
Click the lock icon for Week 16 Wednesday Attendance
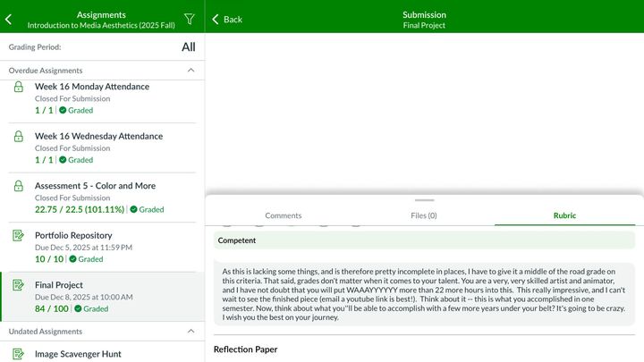(19, 137)
